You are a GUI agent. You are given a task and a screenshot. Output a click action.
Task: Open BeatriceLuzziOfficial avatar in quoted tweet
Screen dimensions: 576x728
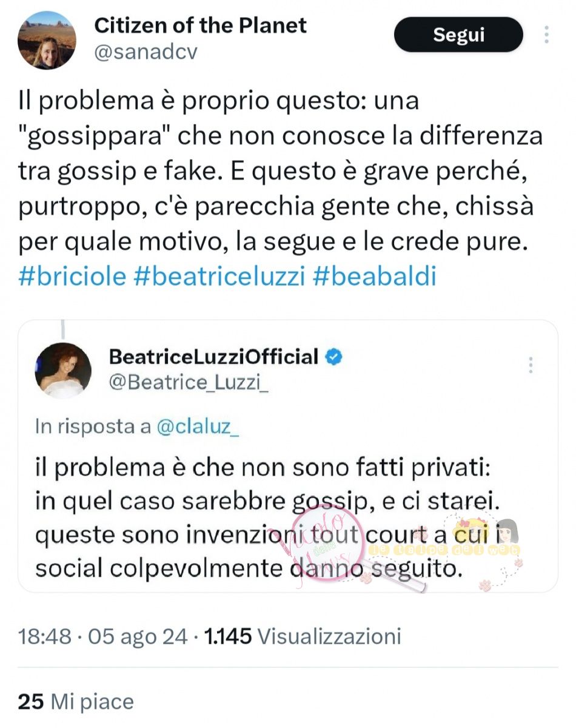coord(63,370)
